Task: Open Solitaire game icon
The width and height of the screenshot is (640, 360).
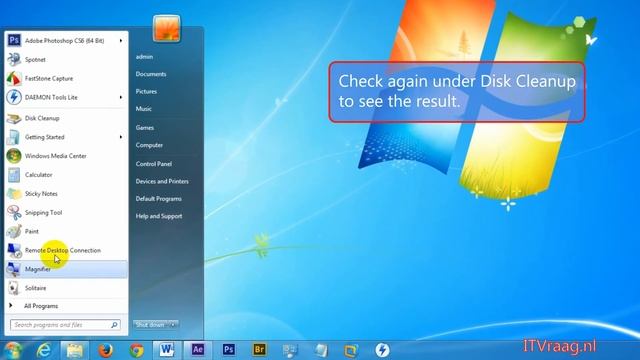Action: pyautogui.click(x=13, y=288)
